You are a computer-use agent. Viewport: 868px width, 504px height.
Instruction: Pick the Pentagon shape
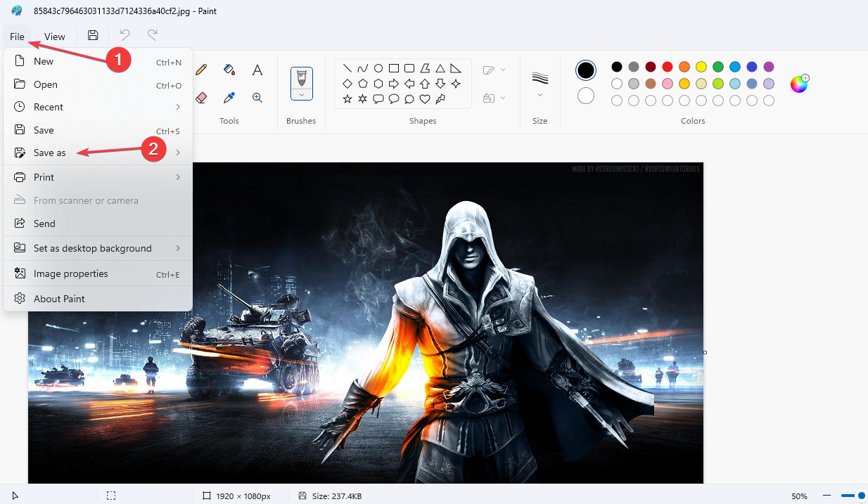click(x=363, y=84)
